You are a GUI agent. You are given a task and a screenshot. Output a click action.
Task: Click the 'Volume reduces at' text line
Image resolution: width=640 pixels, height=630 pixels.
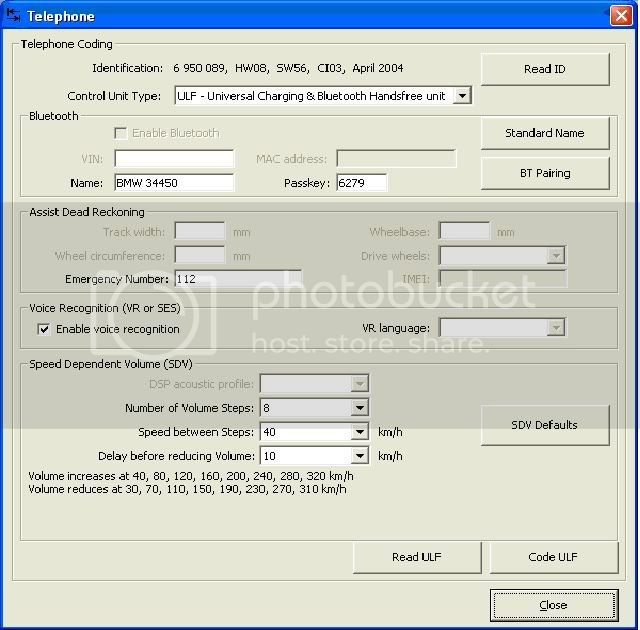click(187, 489)
